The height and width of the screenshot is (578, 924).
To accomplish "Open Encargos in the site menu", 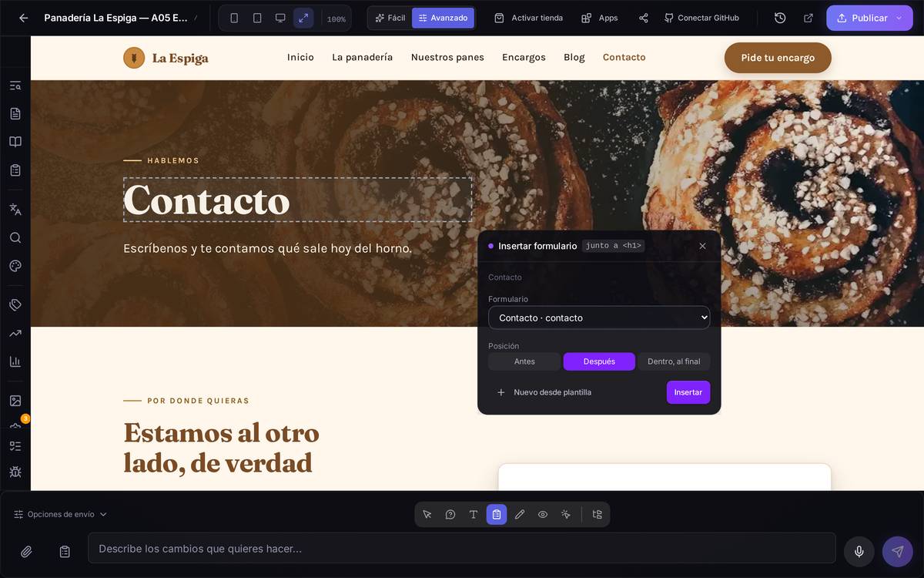I will 524,57.
